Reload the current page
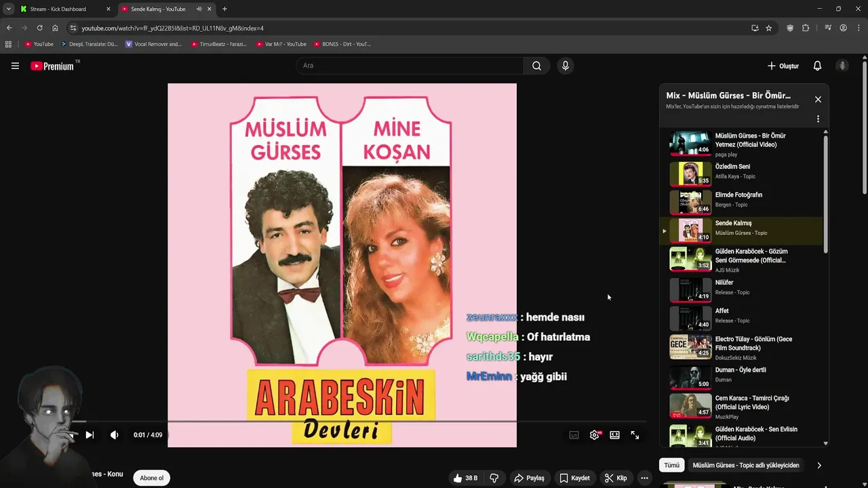The width and height of the screenshot is (868, 488). [39, 28]
